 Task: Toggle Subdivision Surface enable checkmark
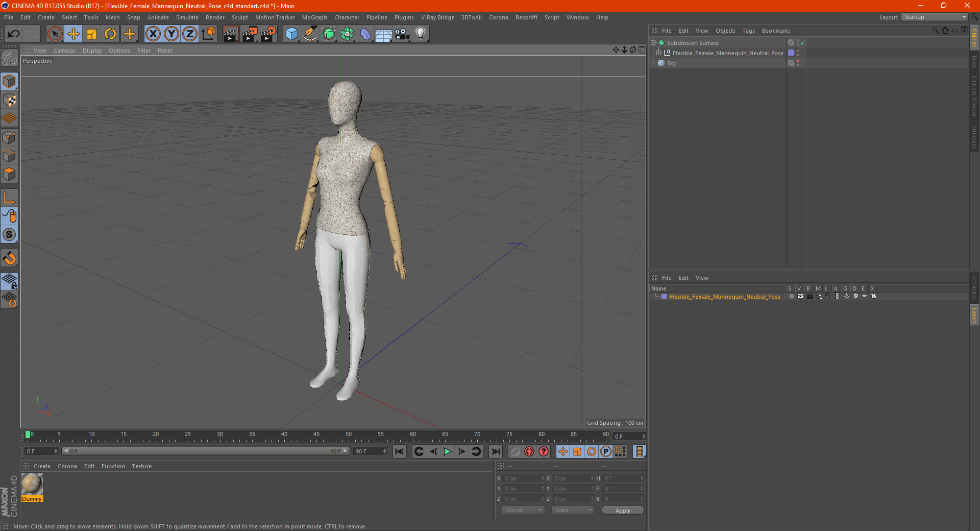803,43
